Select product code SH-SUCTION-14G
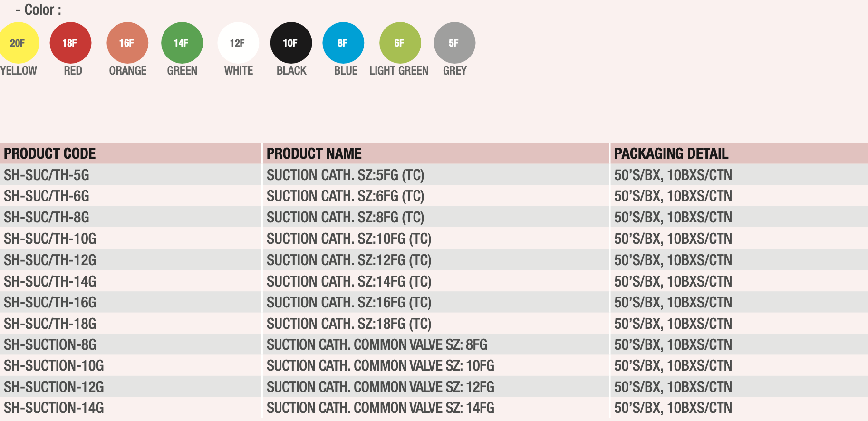This screenshot has height=421, width=868. pyautogui.click(x=54, y=408)
